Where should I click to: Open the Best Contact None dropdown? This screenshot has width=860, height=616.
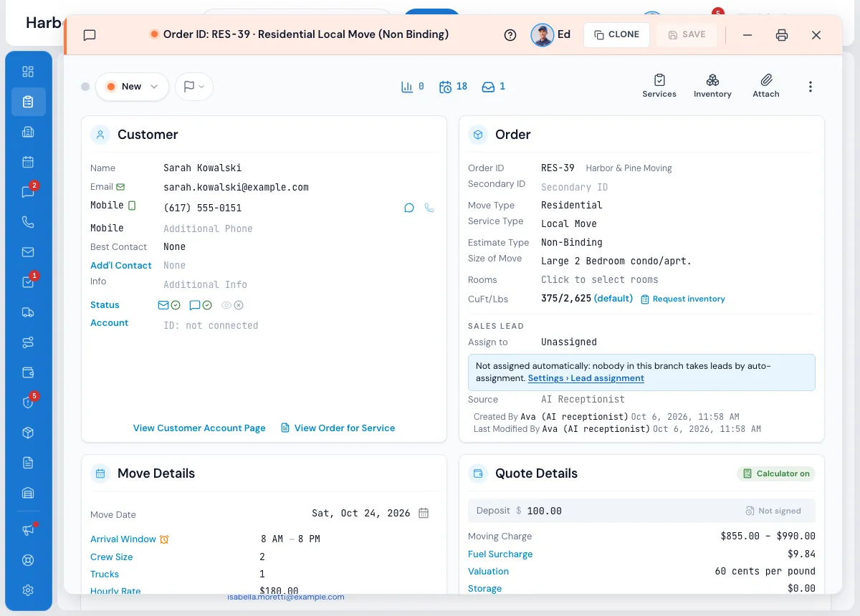174,246
